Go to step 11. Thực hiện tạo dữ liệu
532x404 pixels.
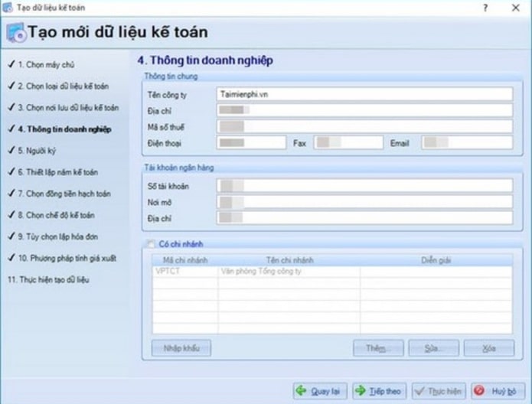pos(48,279)
